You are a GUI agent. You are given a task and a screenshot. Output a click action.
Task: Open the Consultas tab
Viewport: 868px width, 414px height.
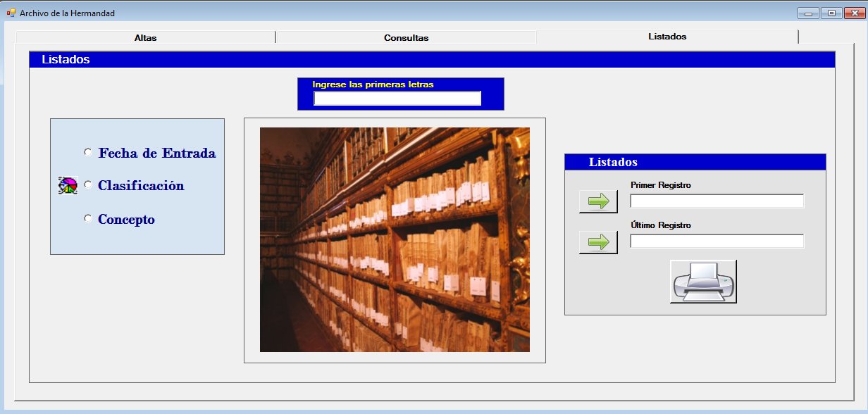[x=406, y=38]
